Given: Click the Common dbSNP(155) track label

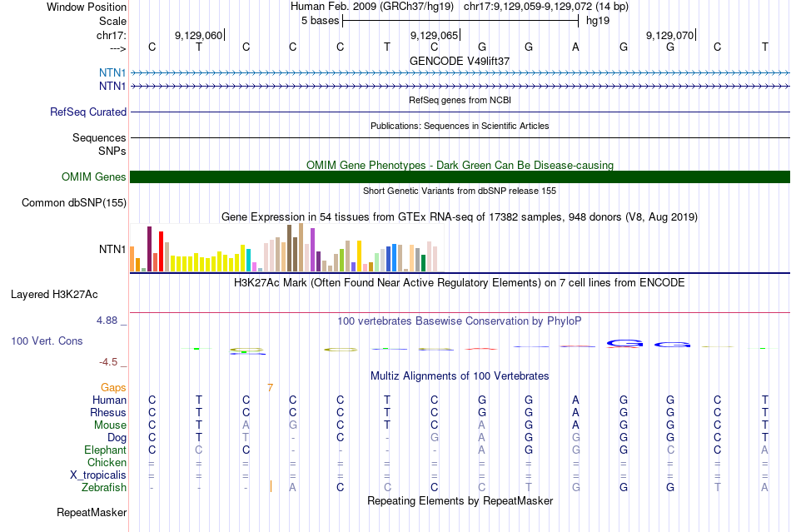Looking at the screenshot, I should point(73,202).
